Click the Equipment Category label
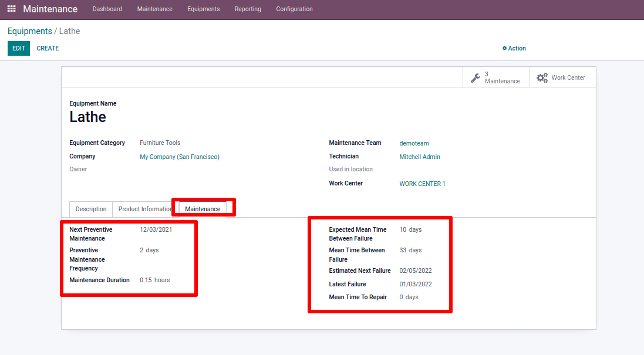Image resolution: width=644 pixels, height=355 pixels. click(x=97, y=143)
